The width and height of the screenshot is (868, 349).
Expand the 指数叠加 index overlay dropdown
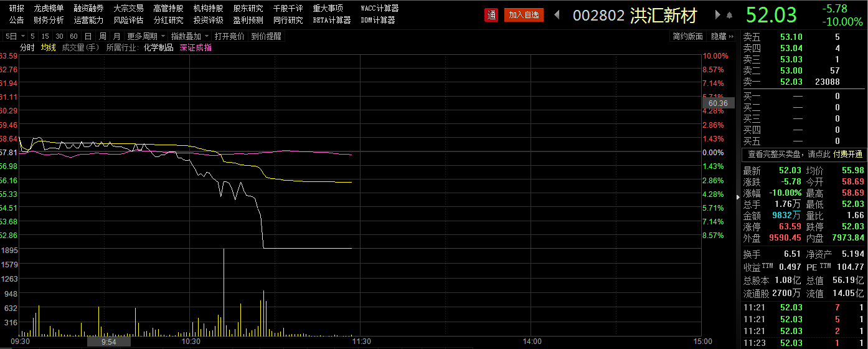click(189, 36)
